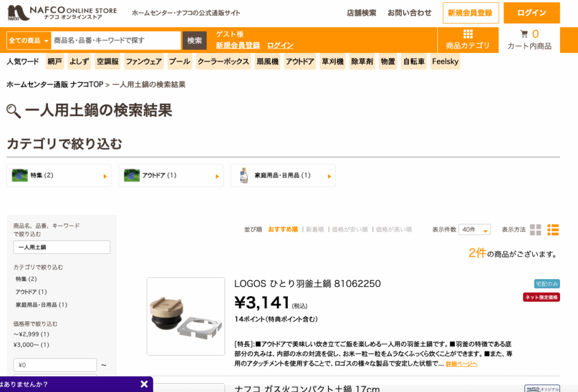Click 新規会員登録 link in orange bar
The height and width of the screenshot is (392, 578).
pyautogui.click(x=238, y=45)
